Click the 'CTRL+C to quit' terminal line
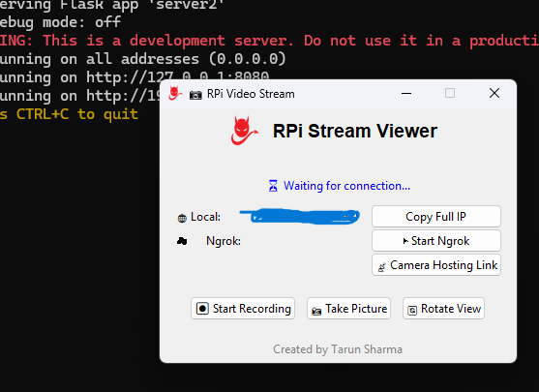Image resolution: width=539 pixels, height=392 pixels. (x=69, y=114)
